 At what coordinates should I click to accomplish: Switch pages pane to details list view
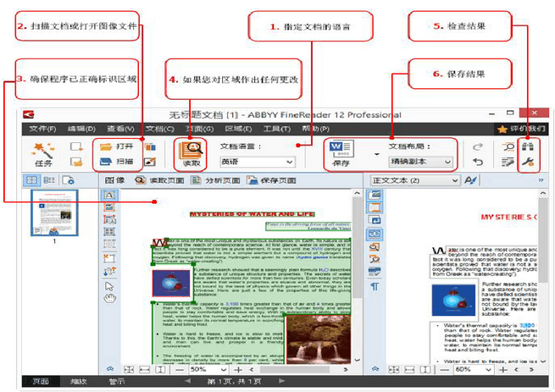coord(49,180)
